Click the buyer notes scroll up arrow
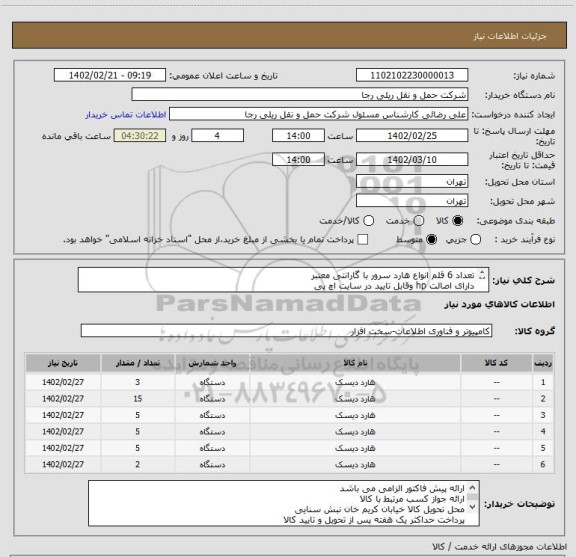The height and width of the screenshot is (557, 576). [472, 488]
